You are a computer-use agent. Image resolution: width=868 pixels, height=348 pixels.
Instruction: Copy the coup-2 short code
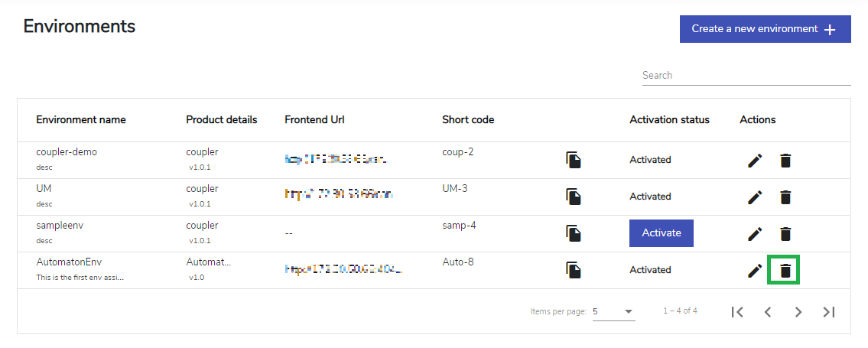click(574, 160)
